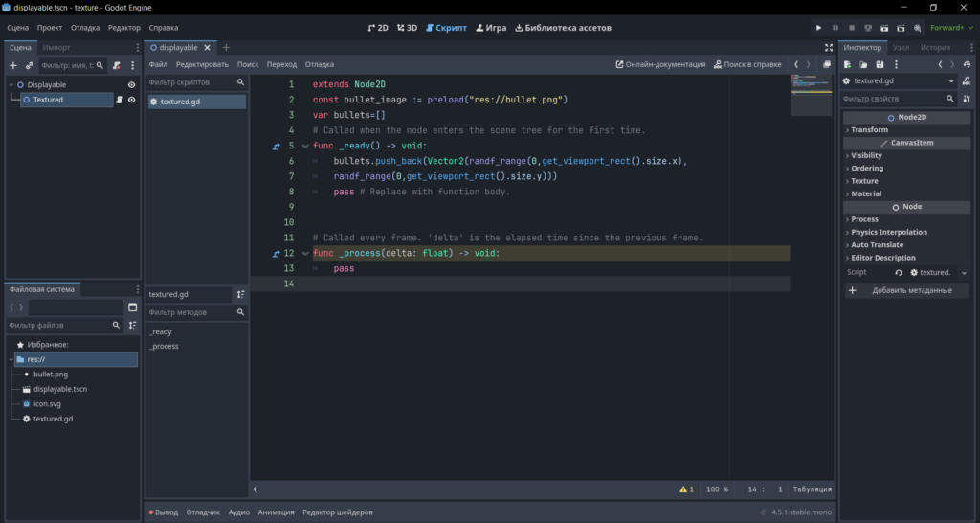Run current scene clapperboard icon
The image size is (980, 523).
coord(884,28)
